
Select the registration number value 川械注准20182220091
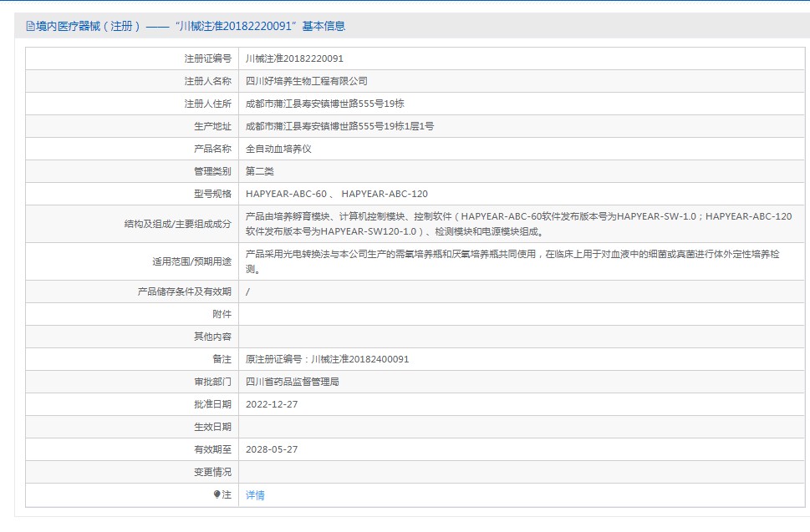[x=294, y=58]
